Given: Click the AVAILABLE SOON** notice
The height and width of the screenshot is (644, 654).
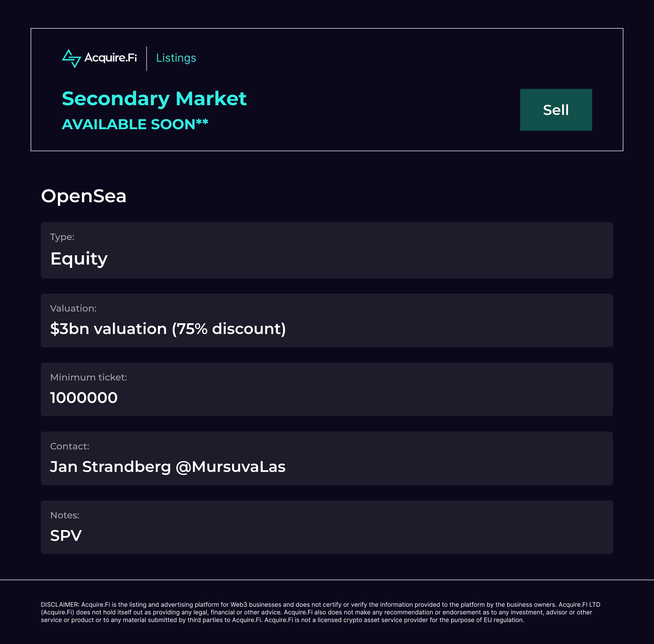Looking at the screenshot, I should coord(135,124).
